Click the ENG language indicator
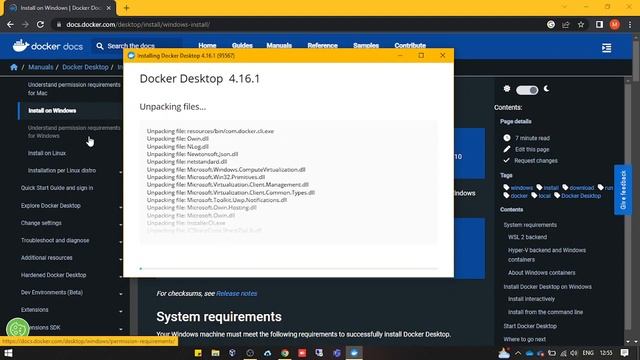Viewport: 640px width, 360px height. coord(588,353)
